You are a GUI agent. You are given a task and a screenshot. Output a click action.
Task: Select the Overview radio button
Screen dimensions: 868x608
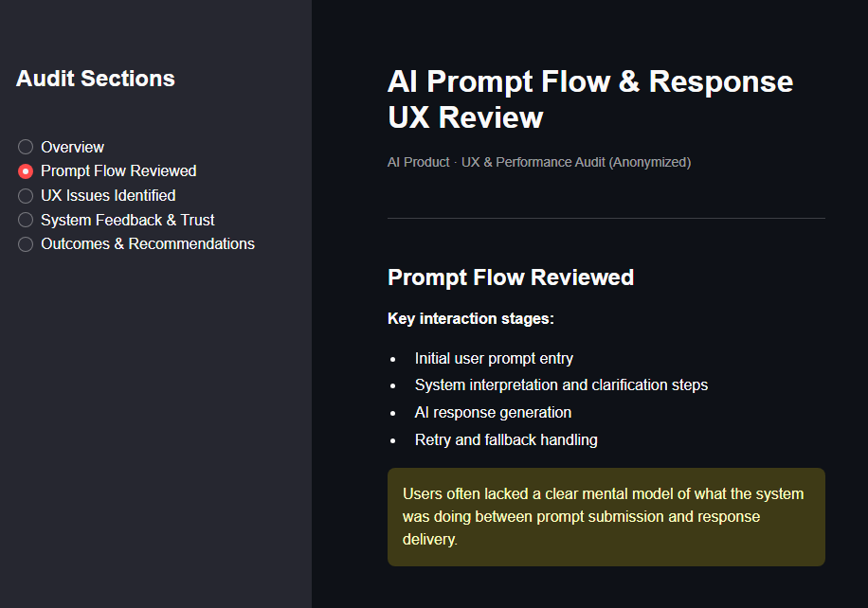[x=26, y=147]
